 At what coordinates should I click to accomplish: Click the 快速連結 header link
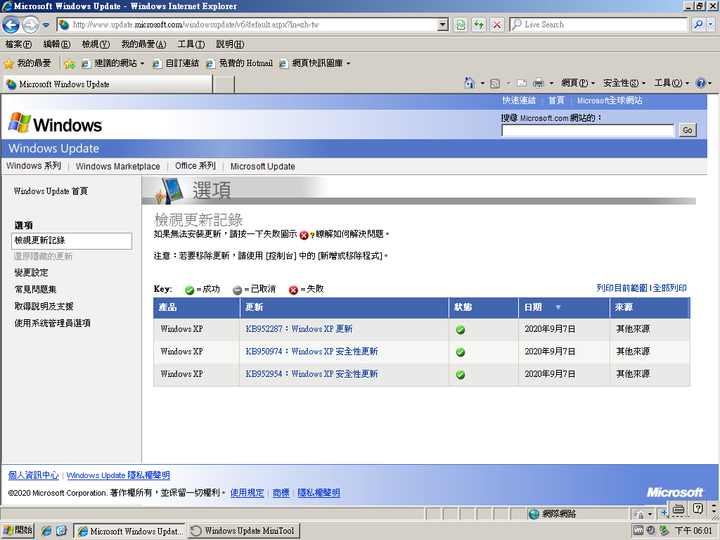(x=519, y=101)
